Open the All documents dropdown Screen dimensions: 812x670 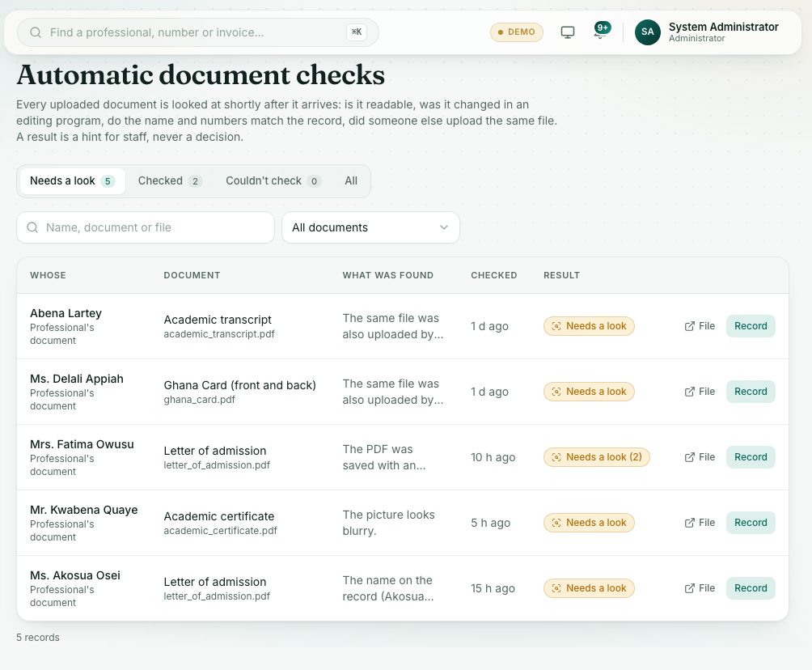pos(370,227)
